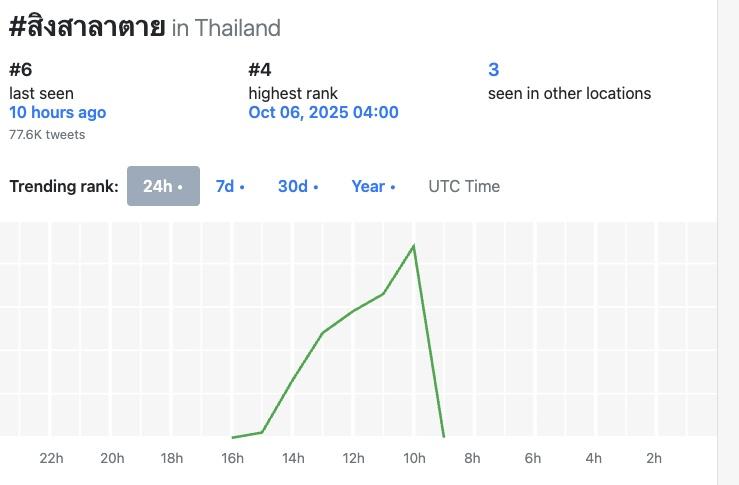Image resolution: width=739 pixels, height=485 pixels.
Task: Click 'seen in other locations' text
Action: [569, 93]
